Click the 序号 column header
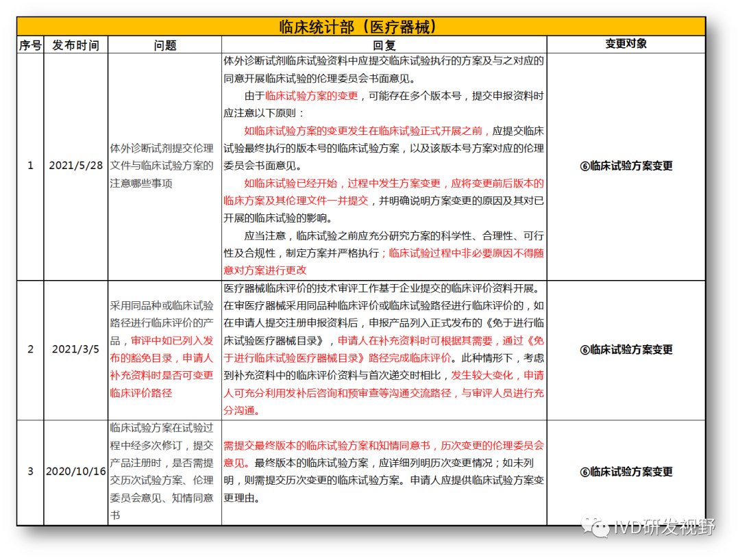The height and width of the screenshot is (560, 740). click(29, 45)
